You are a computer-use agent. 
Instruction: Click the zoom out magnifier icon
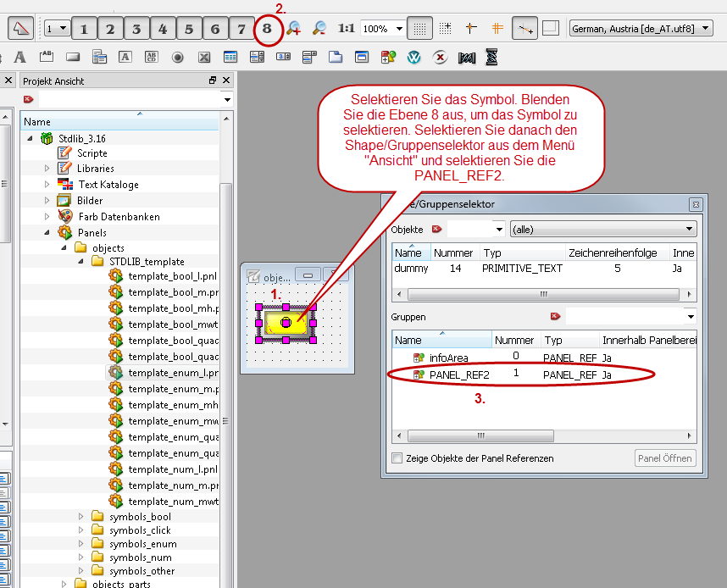point(319,29)
